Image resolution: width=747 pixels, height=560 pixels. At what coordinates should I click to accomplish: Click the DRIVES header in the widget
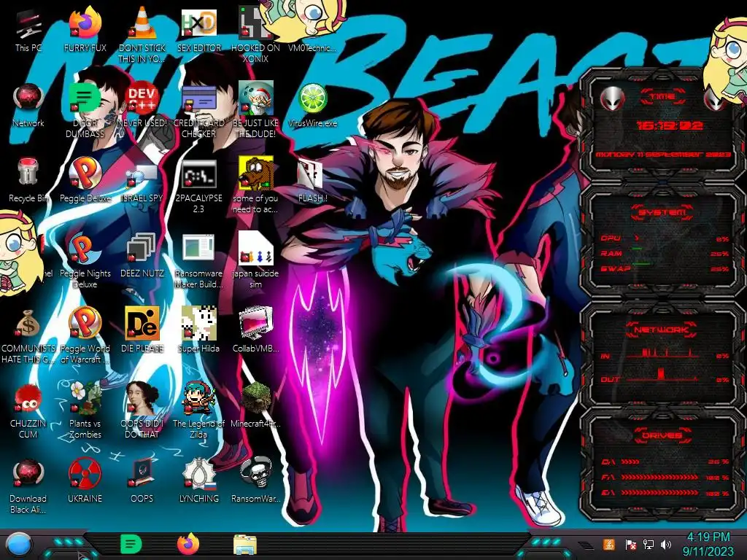(x=662, y=435)
